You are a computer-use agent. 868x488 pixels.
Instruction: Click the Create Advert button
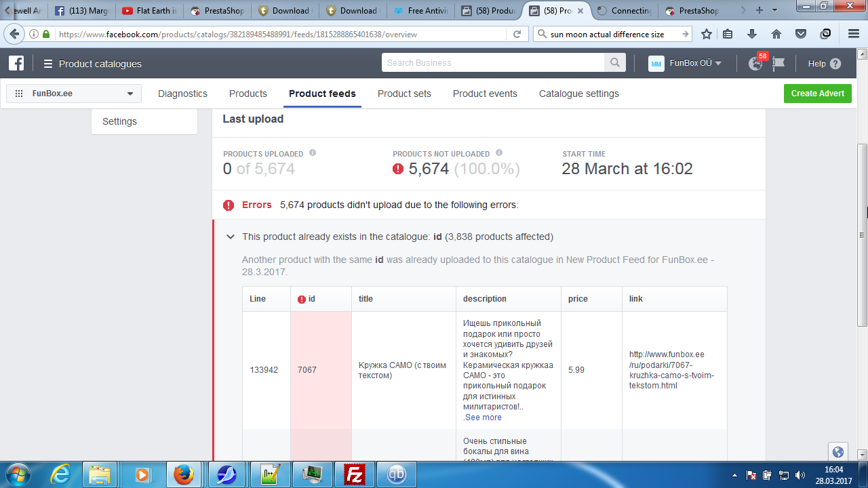pyautogui.click(x=818, y=94)
